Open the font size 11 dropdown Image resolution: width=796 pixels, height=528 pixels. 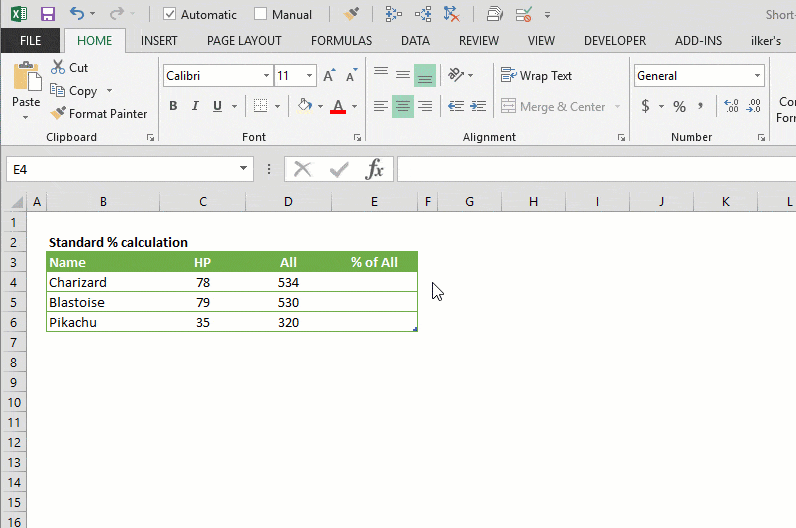click(x=309, y=76)
